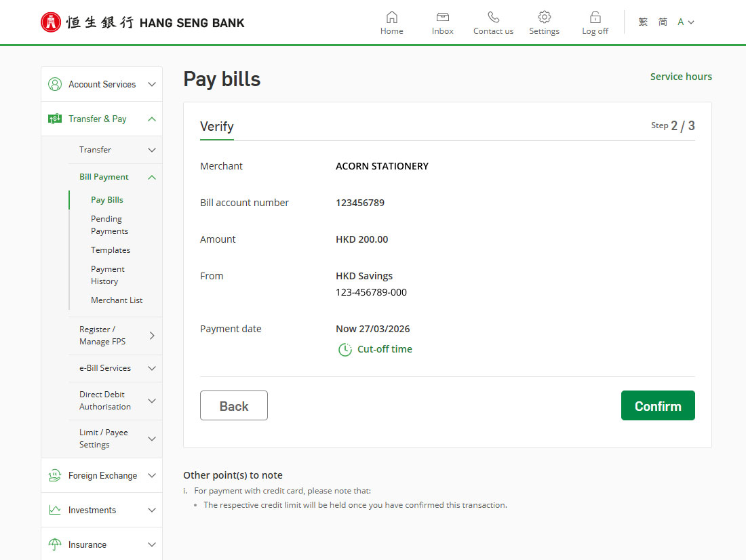The width and height of the screenshot is (746, 560).
Task: Click Investments label
Action: [x=92, y=510]
